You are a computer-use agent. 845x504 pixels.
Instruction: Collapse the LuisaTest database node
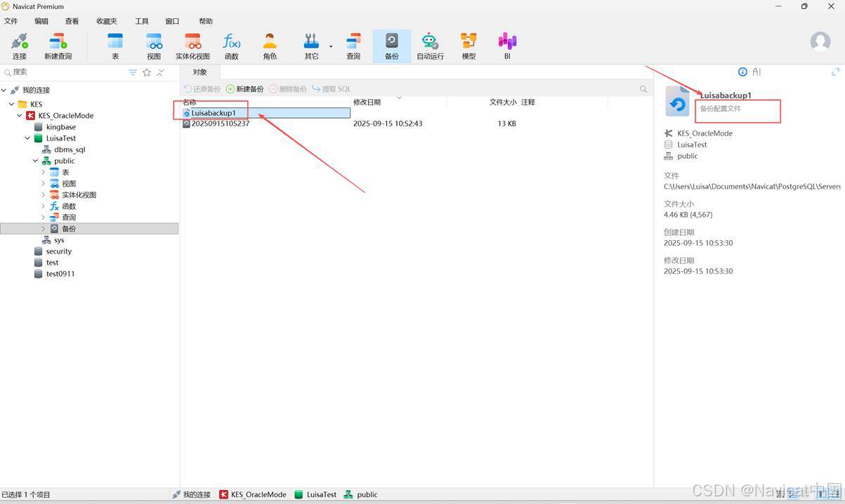[27, 138]
